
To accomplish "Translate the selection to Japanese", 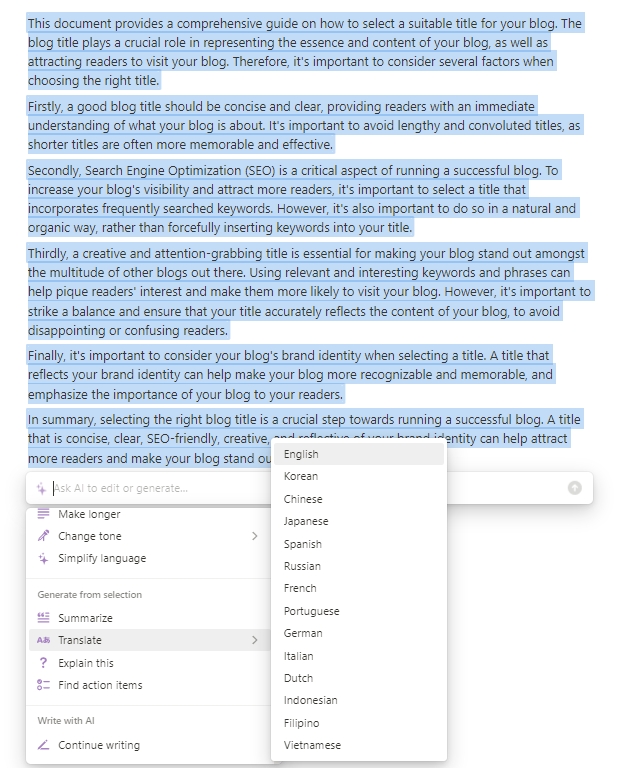I will point(306,521).
